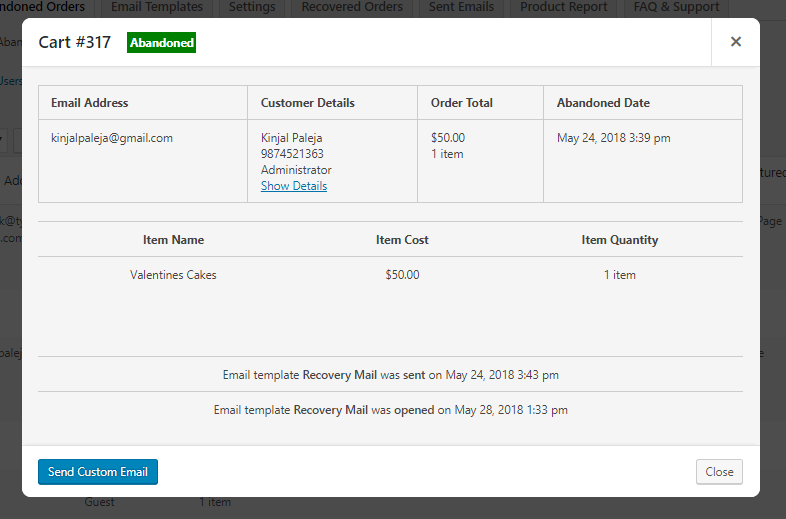Click the Cart #317 title
Viewport: 786px width, 519px height.
pyautogui.click(x=75, y=42)
